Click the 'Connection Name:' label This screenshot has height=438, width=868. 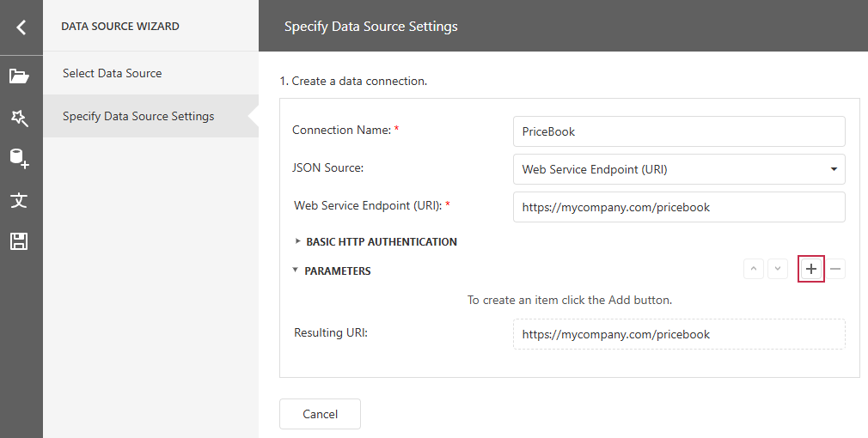click(341, 130)
